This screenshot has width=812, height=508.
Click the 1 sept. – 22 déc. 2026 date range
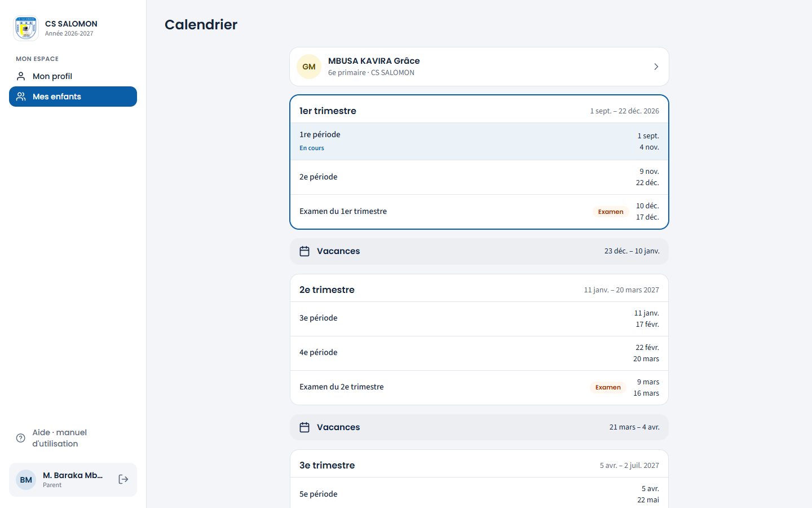(624, 111)
